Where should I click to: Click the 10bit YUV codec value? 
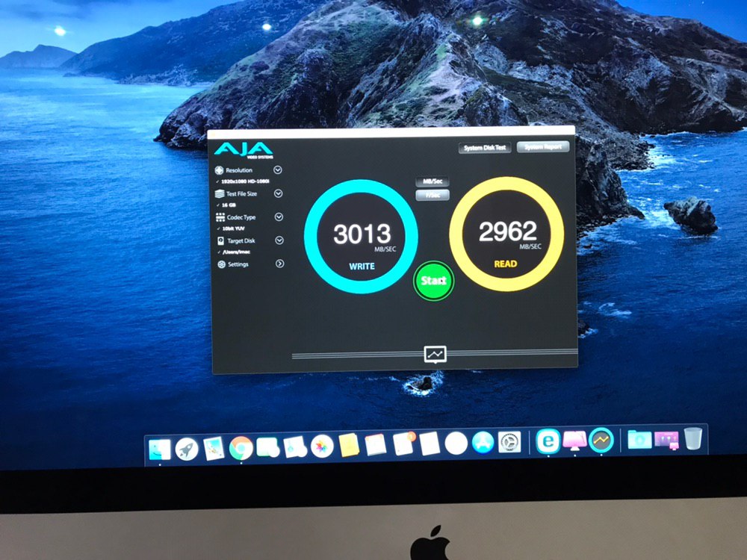pyautogui.click(x=233, y=228)
